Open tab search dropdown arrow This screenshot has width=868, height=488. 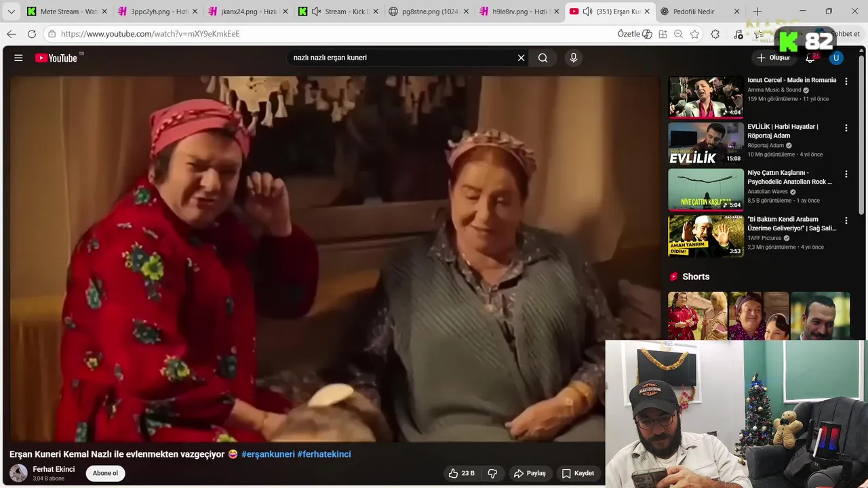tap(11, 12)
